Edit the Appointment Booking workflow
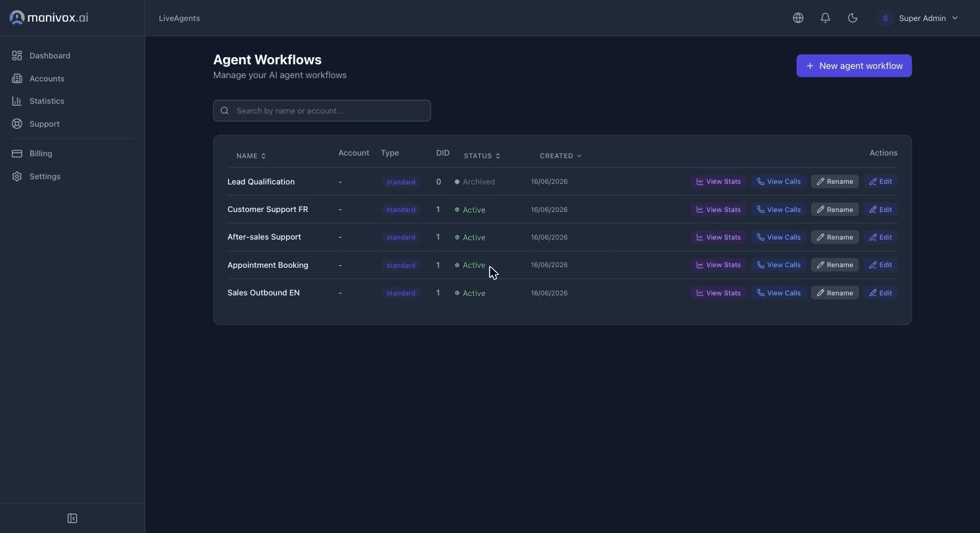 [880, 265]
